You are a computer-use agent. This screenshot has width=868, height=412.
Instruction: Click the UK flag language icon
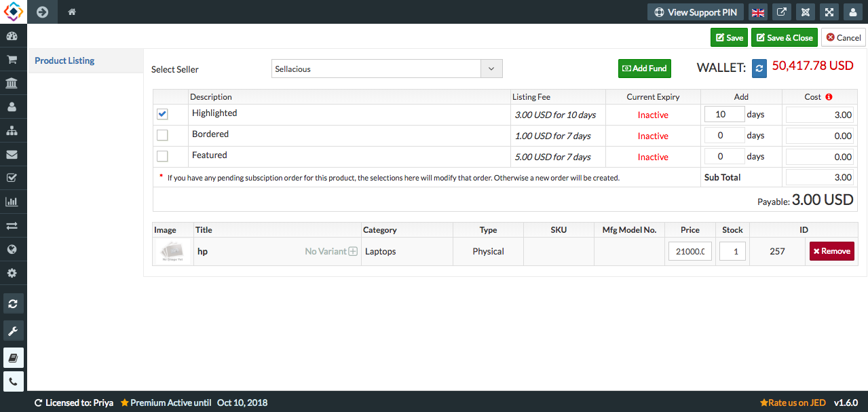[758, 12]
